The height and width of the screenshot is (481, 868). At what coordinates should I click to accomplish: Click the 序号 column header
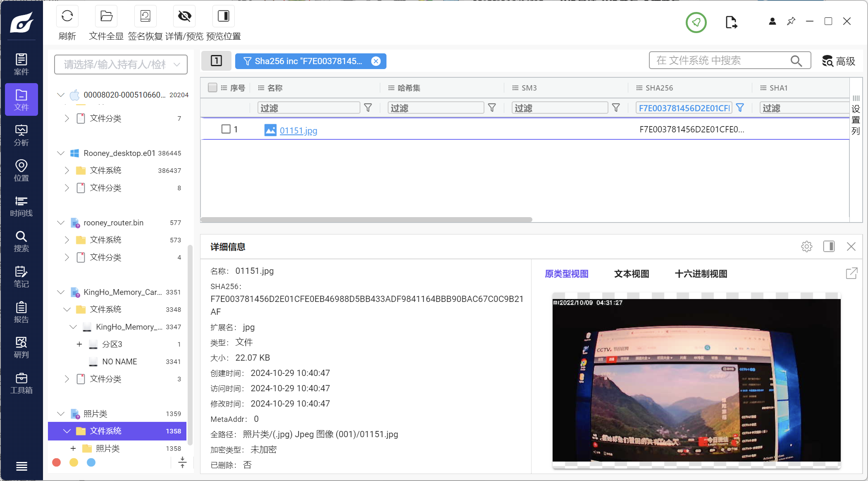[237, 88]
